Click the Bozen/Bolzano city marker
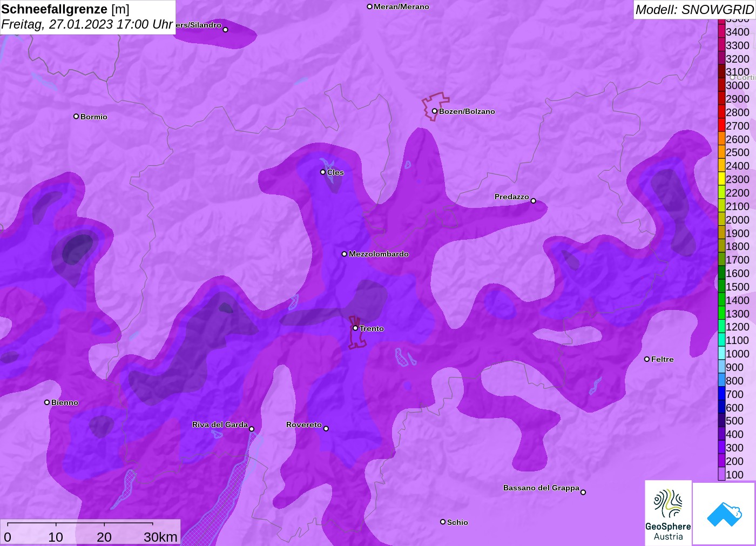Screen dimensions: 756x546 pos(434,111)
